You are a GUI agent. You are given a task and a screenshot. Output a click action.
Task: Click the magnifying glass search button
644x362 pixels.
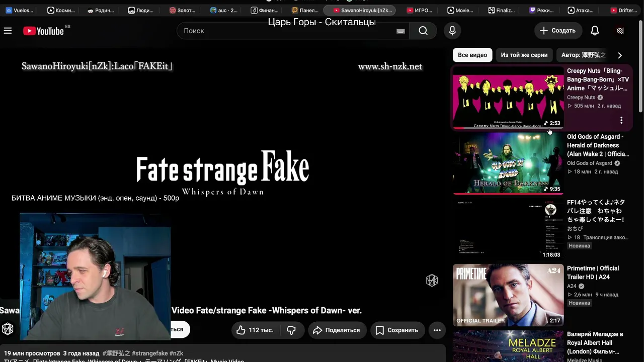pyautogui.click(x=423, y=31)
